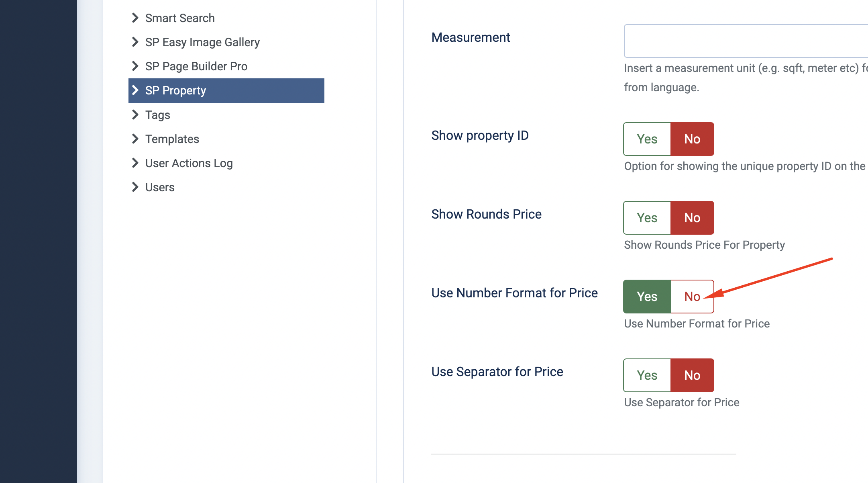Viewport: 868px width, 483px height.
Task: Enable Show Rounds Price with Yes
Action: click(647, 218)
